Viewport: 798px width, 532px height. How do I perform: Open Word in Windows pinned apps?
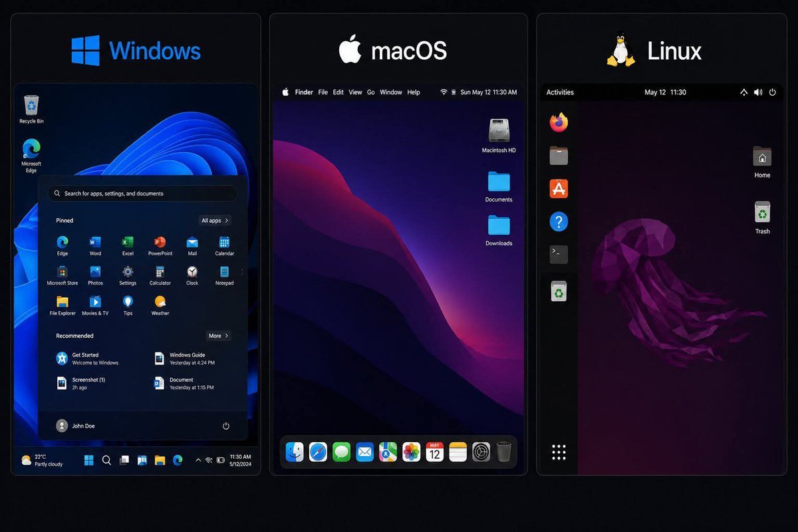[95, 245]
